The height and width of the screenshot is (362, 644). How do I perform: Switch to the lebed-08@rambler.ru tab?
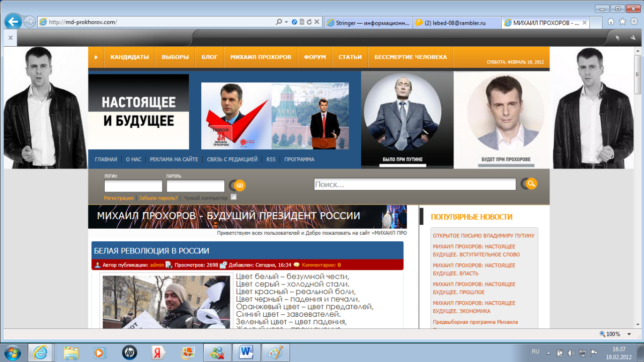pyautogui.click(x=457, y=23)
